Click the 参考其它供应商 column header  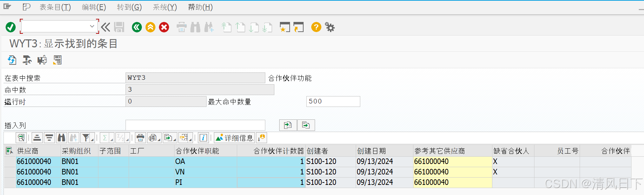452,151
